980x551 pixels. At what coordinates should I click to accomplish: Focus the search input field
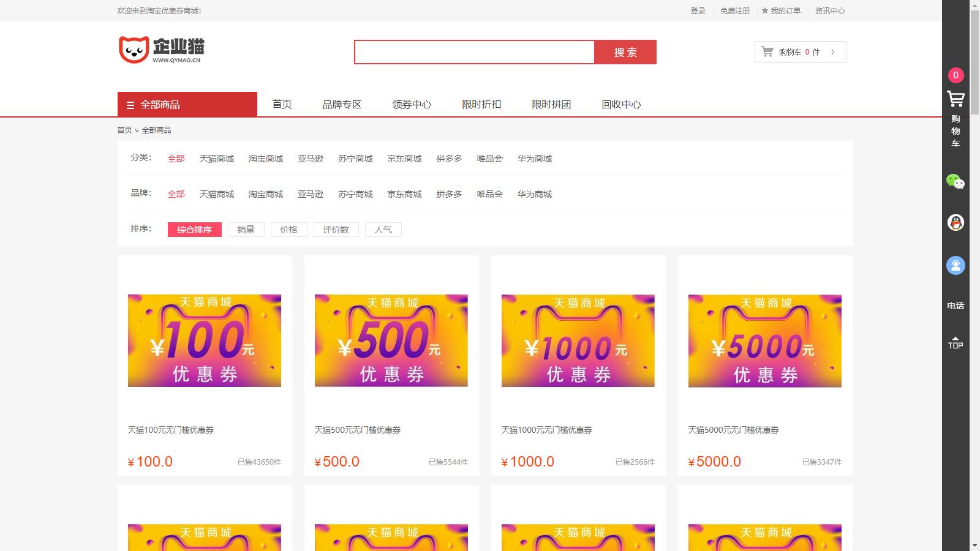coord(474,52)
